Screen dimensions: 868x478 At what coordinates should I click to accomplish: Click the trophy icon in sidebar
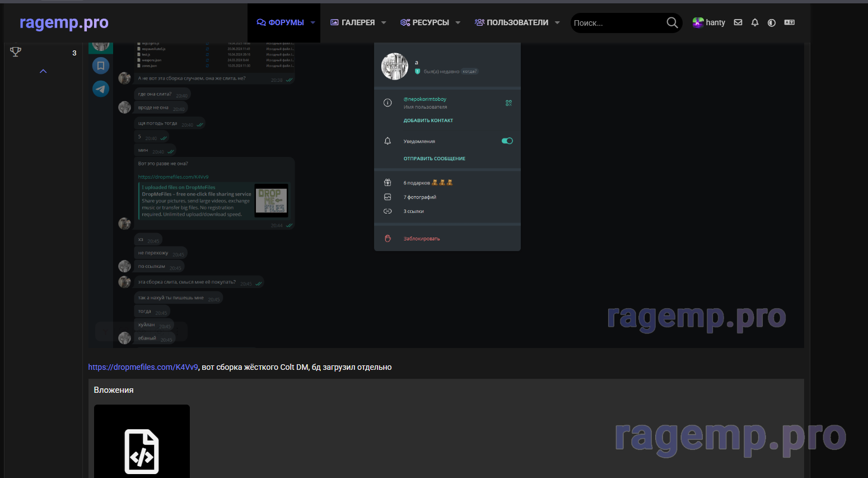click(x=16, y=52)
